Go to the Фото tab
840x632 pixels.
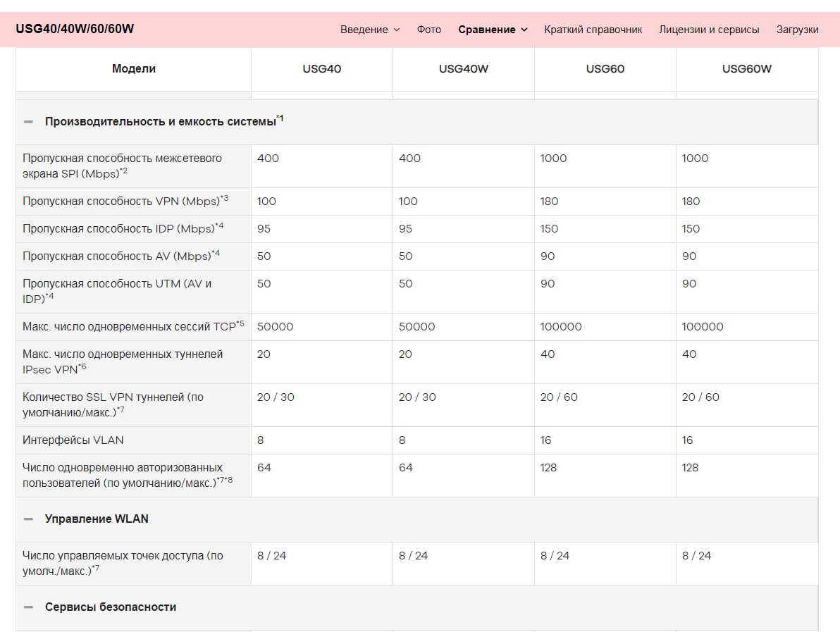click(429, 30)
